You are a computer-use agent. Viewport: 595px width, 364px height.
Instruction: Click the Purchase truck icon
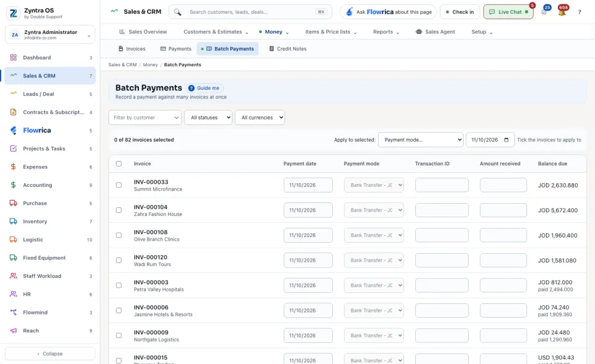click(x=13, y=203)
